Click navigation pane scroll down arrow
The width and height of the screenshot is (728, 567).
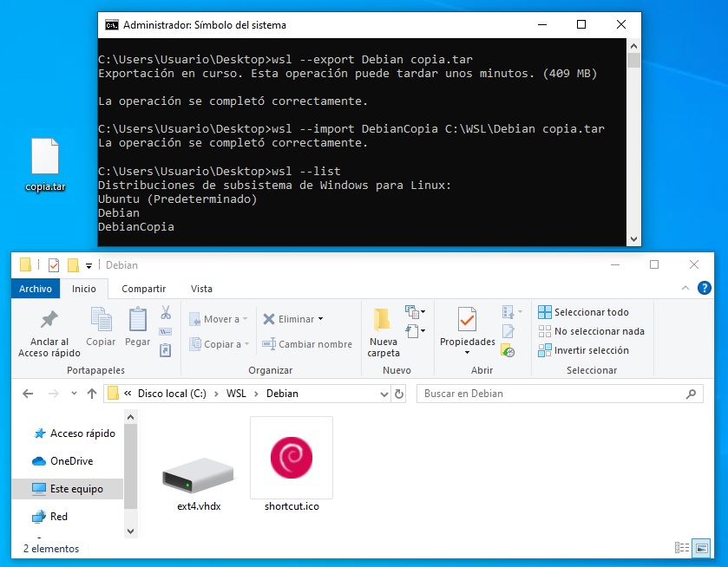130,531
